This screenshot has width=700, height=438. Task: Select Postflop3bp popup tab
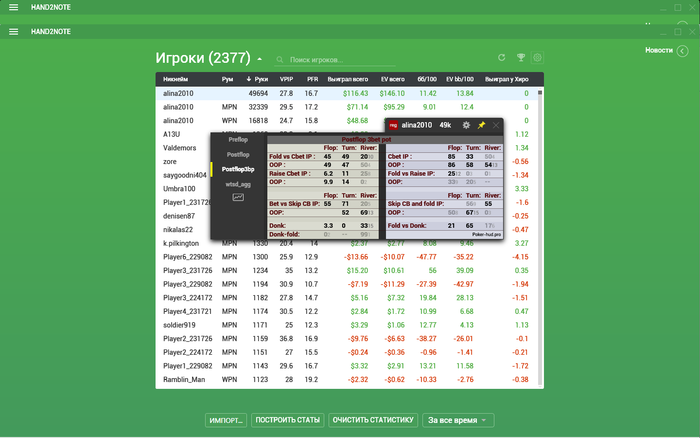tap(238, 169)
